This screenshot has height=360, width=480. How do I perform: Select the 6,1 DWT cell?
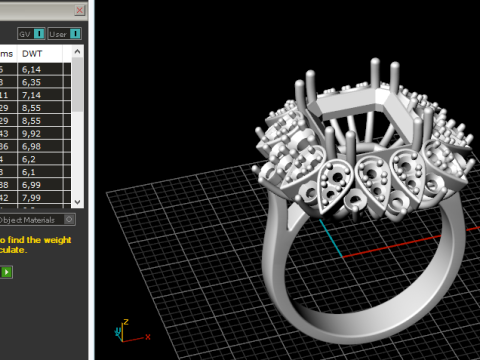(x=40, y=172)
